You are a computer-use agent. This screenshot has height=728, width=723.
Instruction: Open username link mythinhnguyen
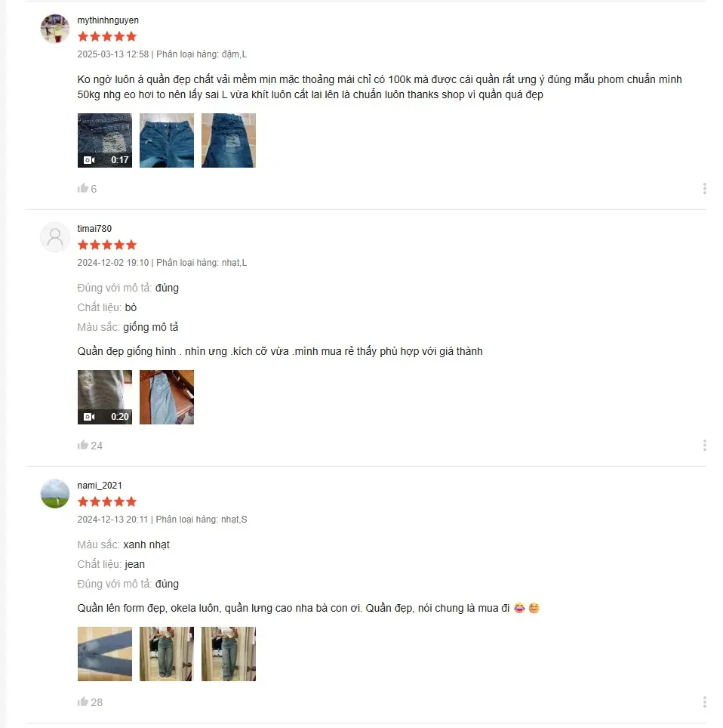coord(108,20)
